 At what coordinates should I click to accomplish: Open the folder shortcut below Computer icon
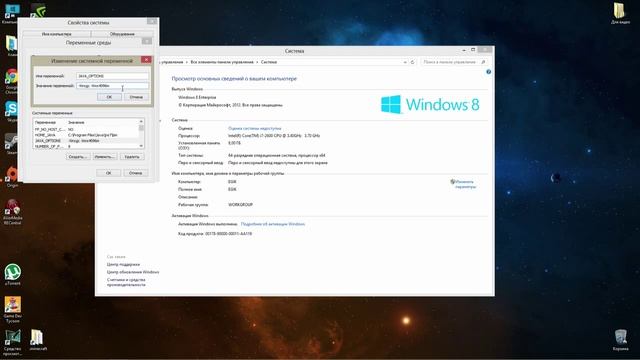11,46
